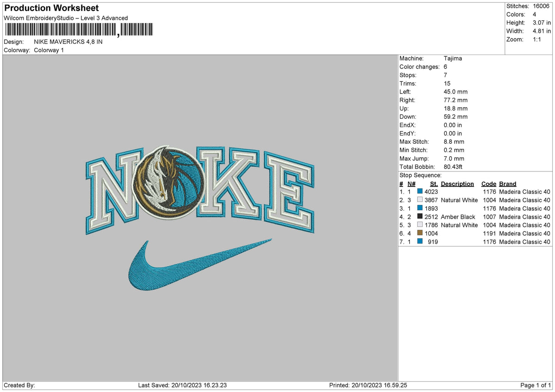Click the Colors value 4
The image size is (555, 392).
coord(535,14)
